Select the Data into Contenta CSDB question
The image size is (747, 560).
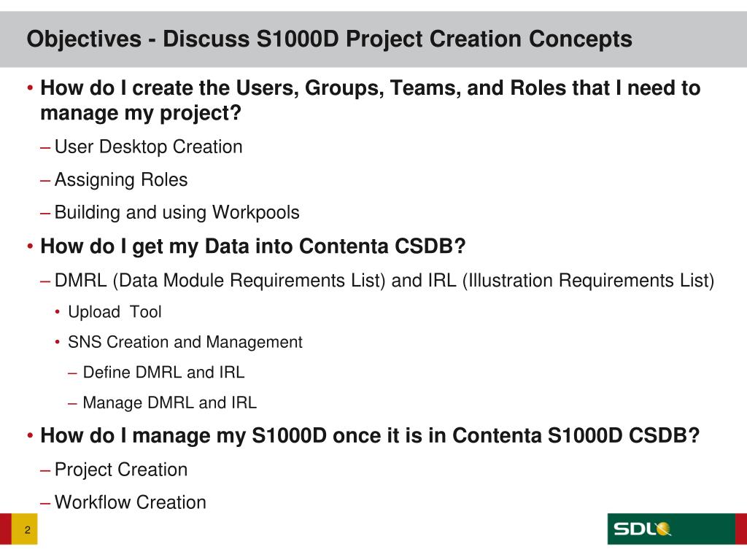coord(252,247)
